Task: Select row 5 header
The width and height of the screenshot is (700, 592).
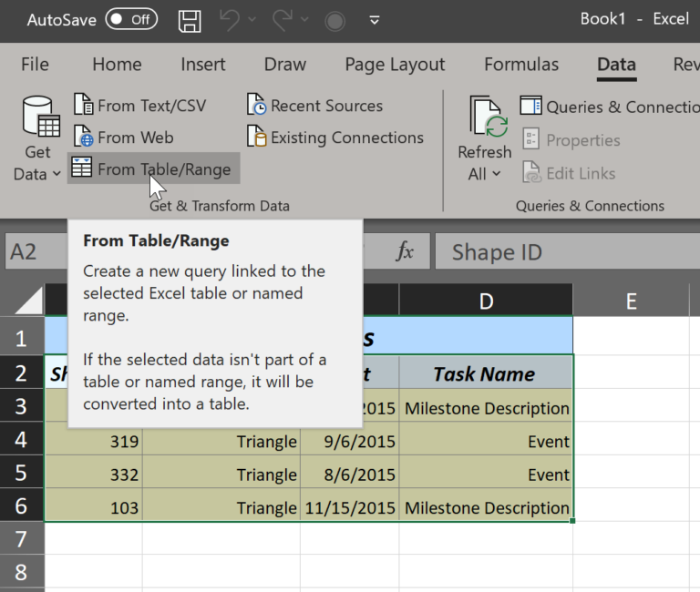Action: [x=22, y=472]
